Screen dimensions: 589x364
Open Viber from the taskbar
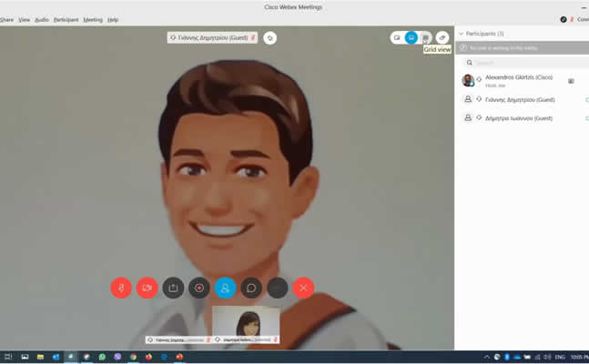point(117,357)
